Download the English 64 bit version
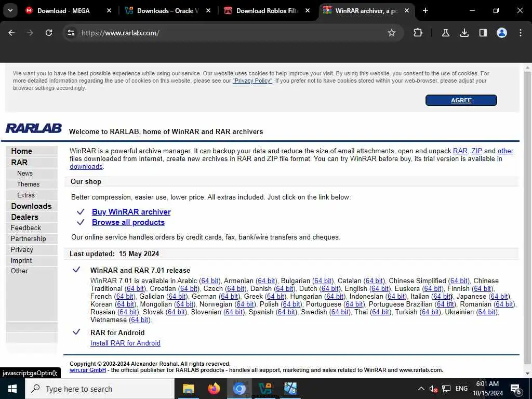532x399 pixels. click(380, 289)
